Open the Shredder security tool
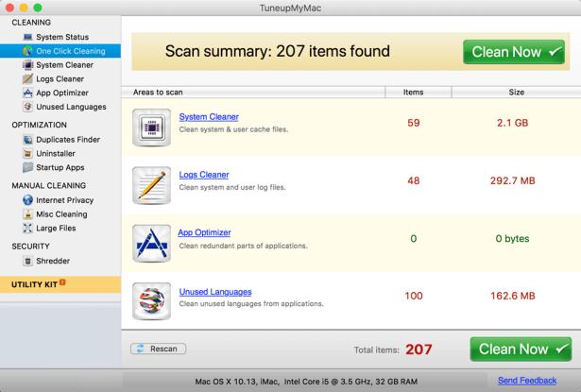 (x=52, y=261)
